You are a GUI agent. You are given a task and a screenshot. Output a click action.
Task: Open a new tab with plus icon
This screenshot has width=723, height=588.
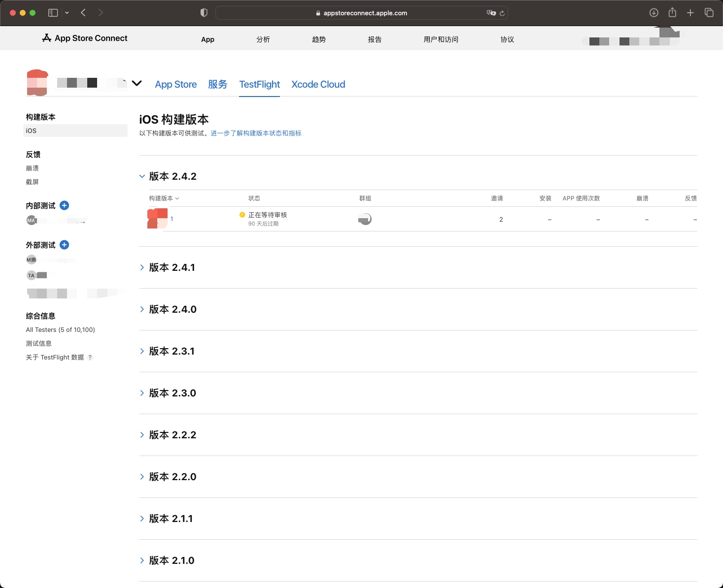pos(690,13)
